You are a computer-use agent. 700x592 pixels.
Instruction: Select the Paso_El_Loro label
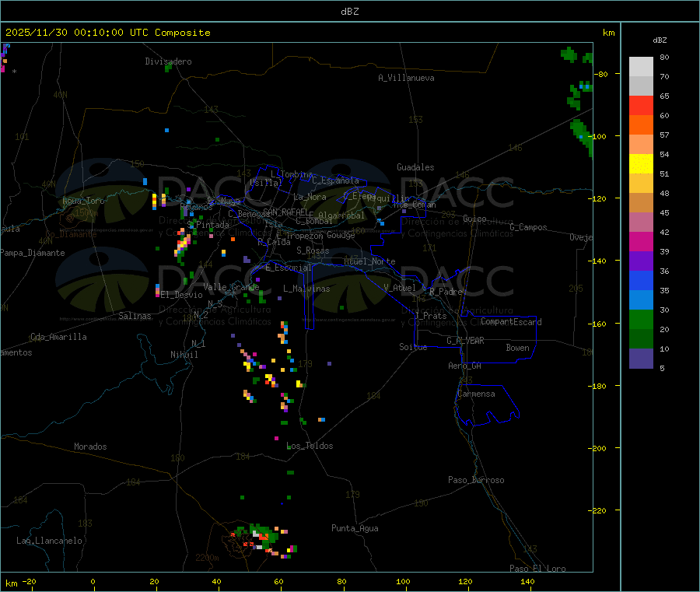(x=537, y=569)
